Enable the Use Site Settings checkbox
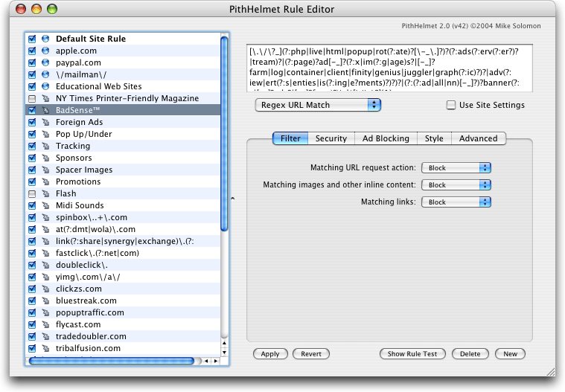565x392 pixels. 451,106
